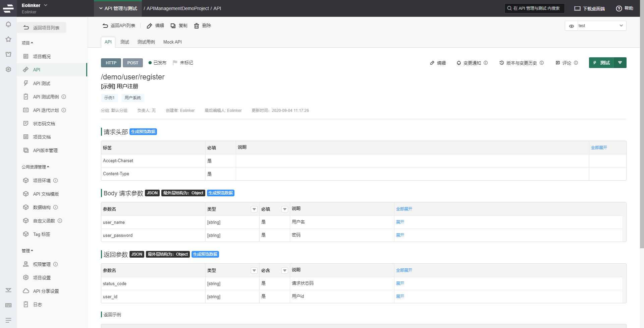This screenshot has width=644, height=328.
Task: Open 类型 filter dropdown in 返回参数 table
Action: pos(254,270)
